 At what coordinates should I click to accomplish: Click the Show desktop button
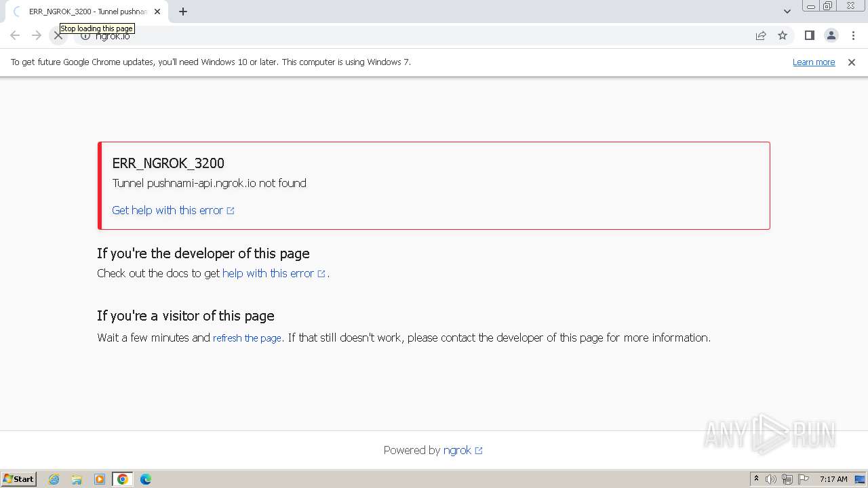point(860,479)
